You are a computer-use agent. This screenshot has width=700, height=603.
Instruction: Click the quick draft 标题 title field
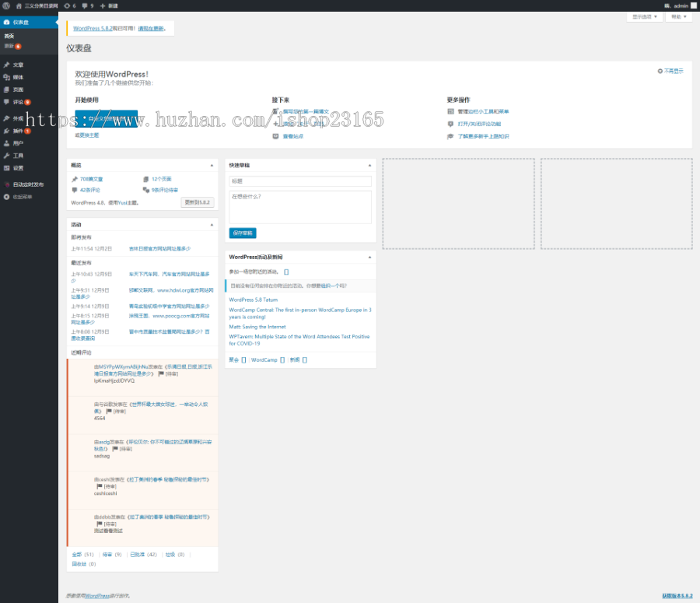tap(300, 181)
